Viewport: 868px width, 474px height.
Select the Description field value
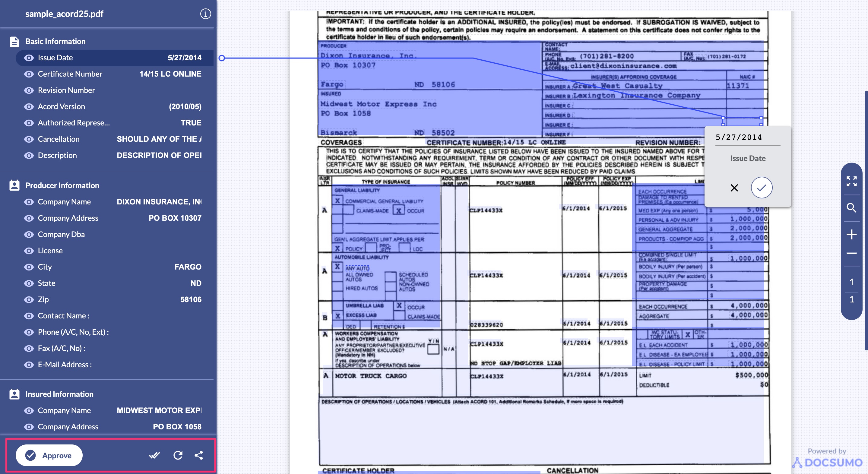(159, 156)
